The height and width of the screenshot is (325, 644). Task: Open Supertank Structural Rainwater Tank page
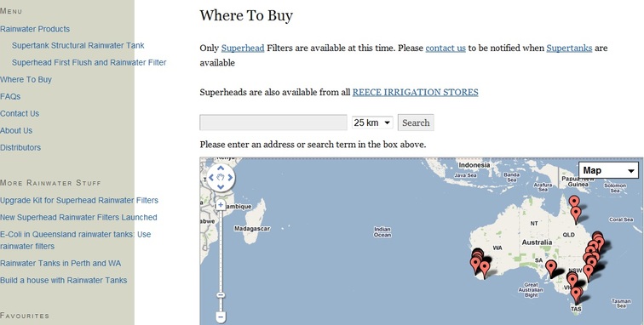78,46
